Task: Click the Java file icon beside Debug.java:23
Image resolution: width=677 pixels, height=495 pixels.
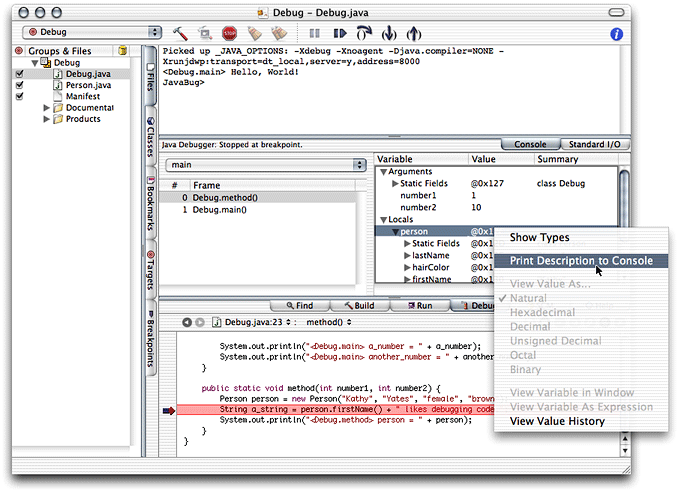Action: [x=217, y=322]
